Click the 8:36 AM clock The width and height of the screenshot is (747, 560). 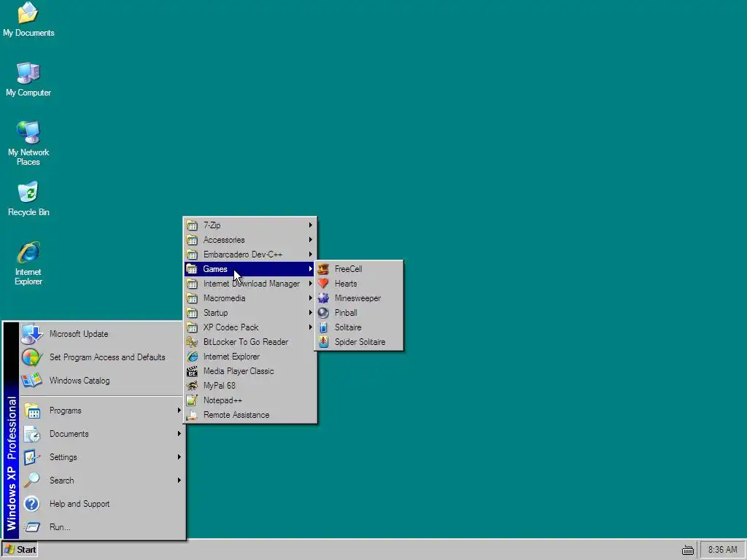(x=722, y=550)
